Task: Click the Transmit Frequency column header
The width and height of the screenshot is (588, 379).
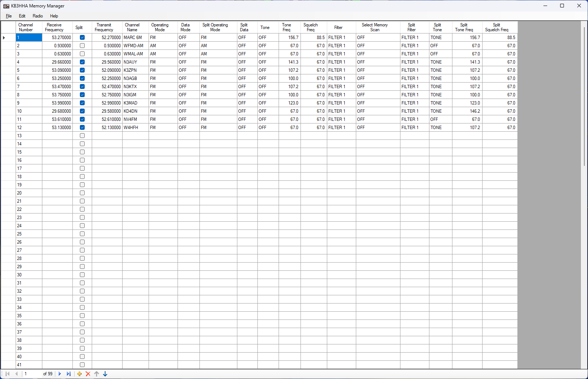Action: 107,28
